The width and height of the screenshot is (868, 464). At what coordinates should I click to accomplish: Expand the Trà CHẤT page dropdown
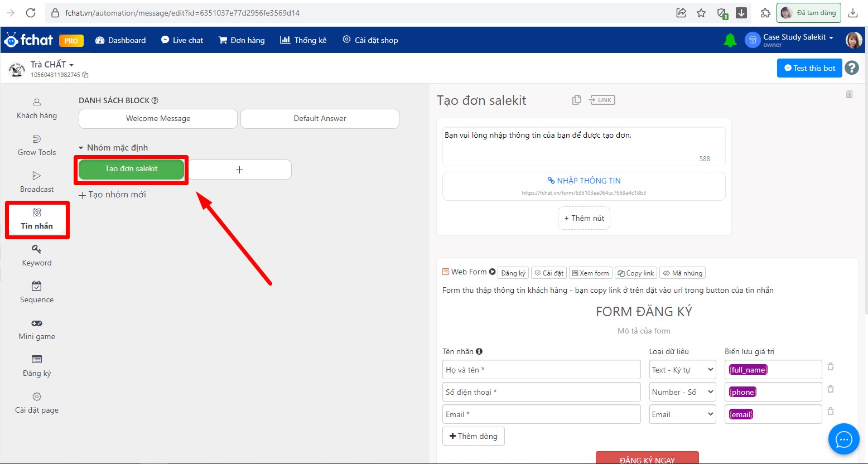(52, 64)
